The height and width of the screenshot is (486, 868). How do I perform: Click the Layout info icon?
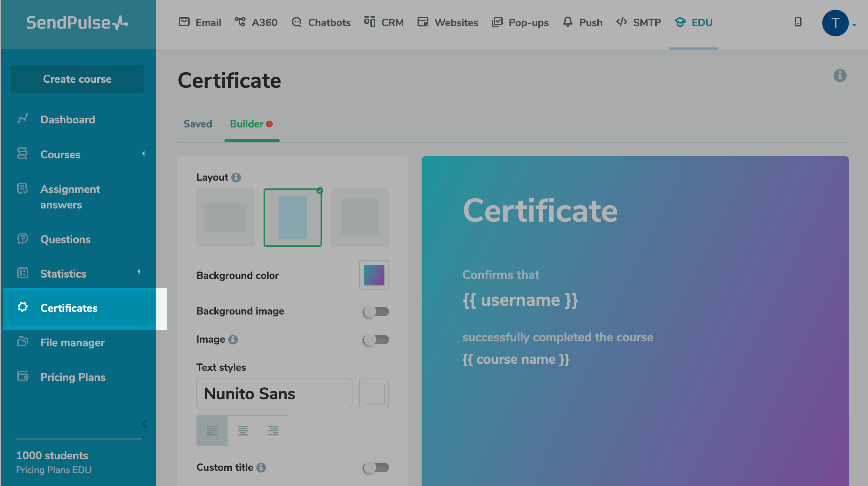coord(236,178)
